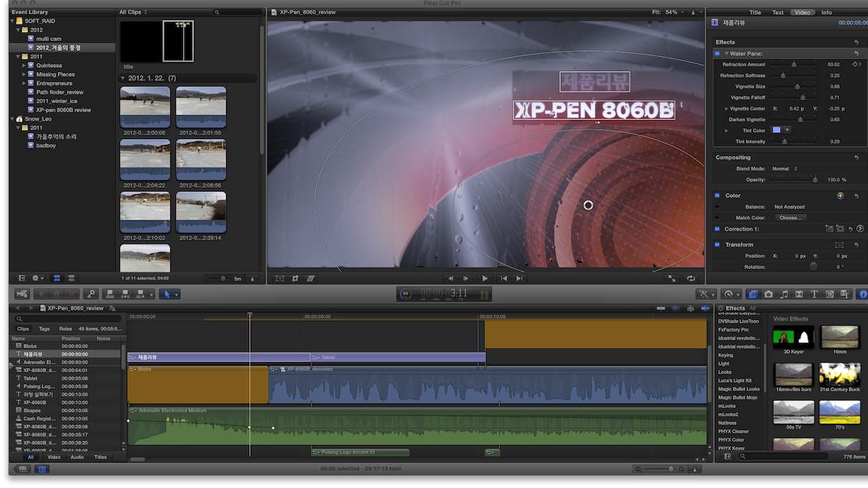The image size is (868, 488).
Task: Click the Choose... button for Match Color
Action: click(790, 218)
